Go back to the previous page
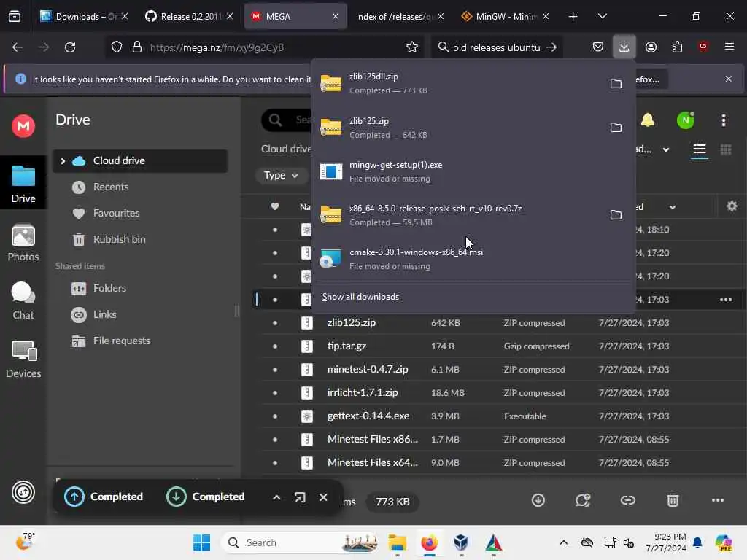 click(18, 47)
